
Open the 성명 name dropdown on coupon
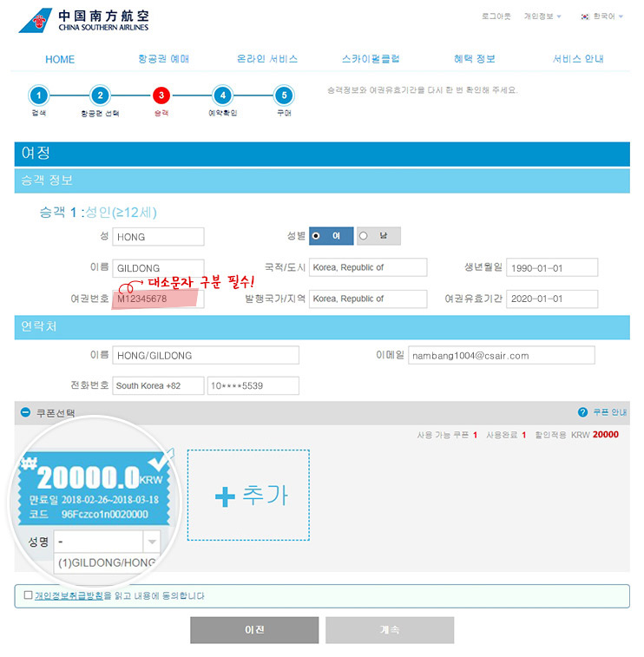coord(152,542)
